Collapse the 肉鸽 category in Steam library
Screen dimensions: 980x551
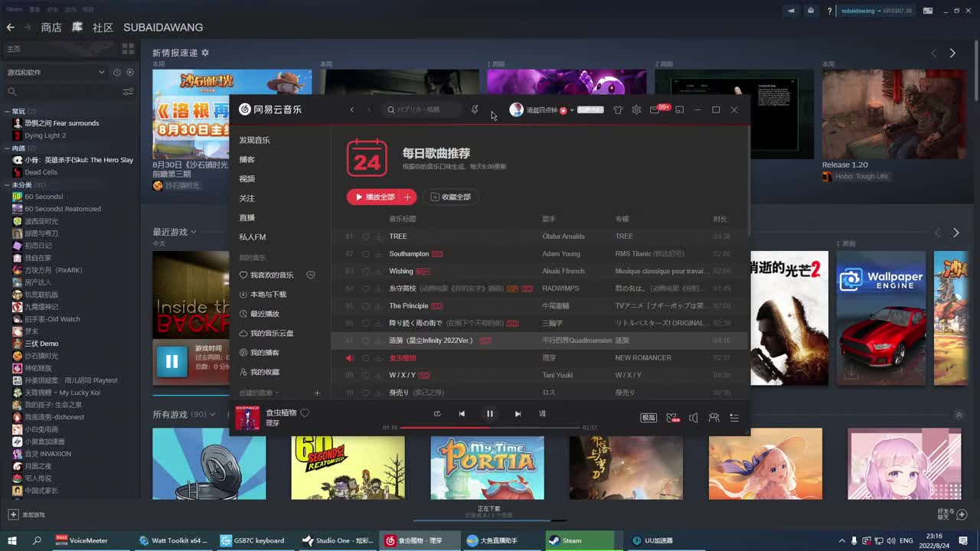coord(8,148)
